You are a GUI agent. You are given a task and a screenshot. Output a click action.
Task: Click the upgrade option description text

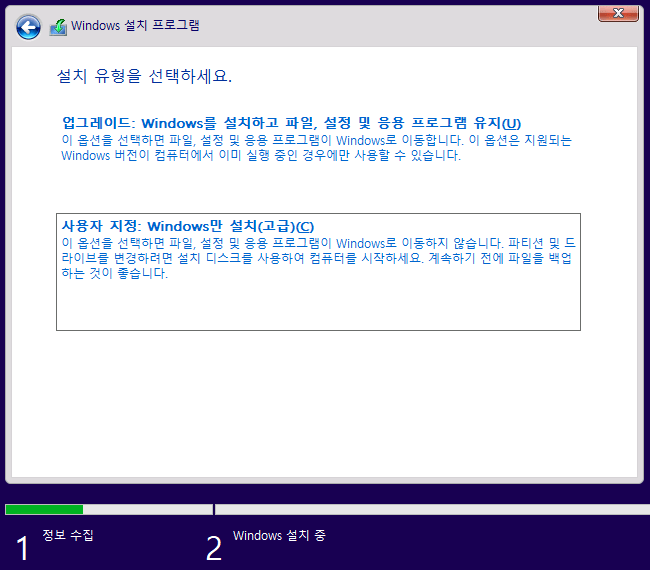[316, 148]
